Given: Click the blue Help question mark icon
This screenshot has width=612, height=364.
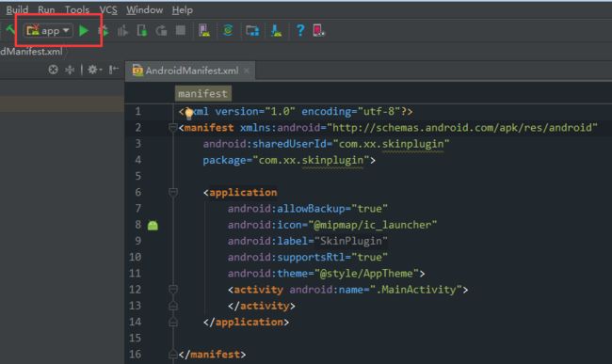Looking at the screenshot, I should 300,30.
